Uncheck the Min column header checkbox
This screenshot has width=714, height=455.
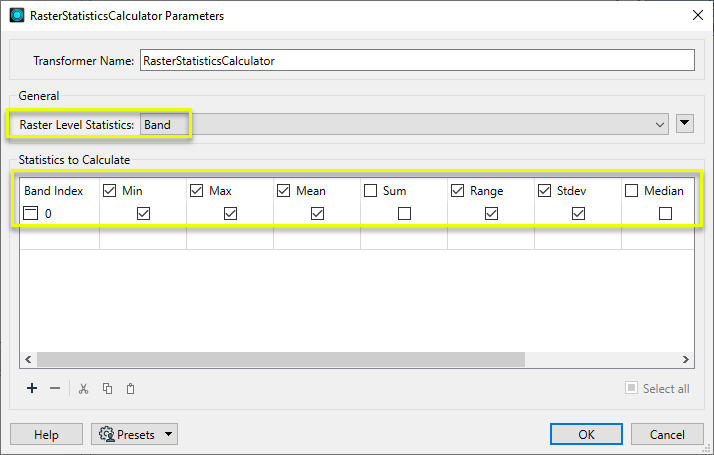click(x=110, y=191)
